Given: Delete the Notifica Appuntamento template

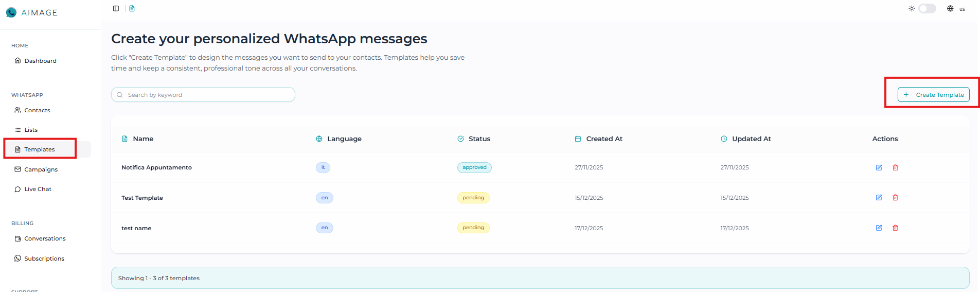Looking at the screenshot, I should [x=895, y=167].
